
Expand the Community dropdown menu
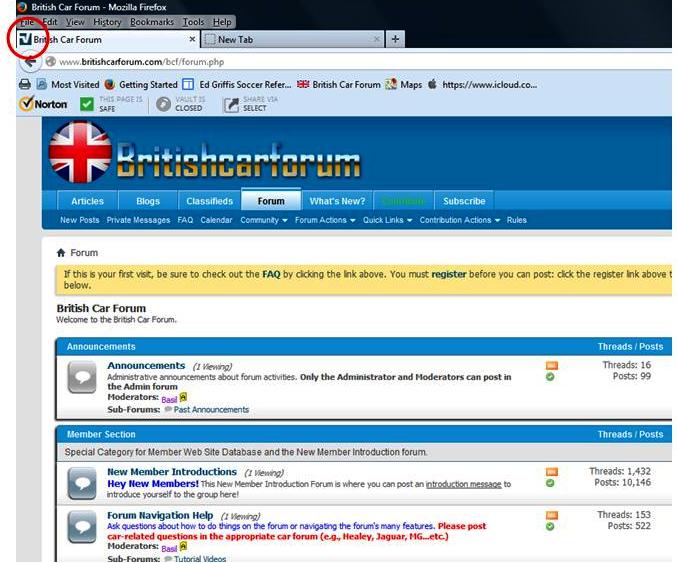263,220
